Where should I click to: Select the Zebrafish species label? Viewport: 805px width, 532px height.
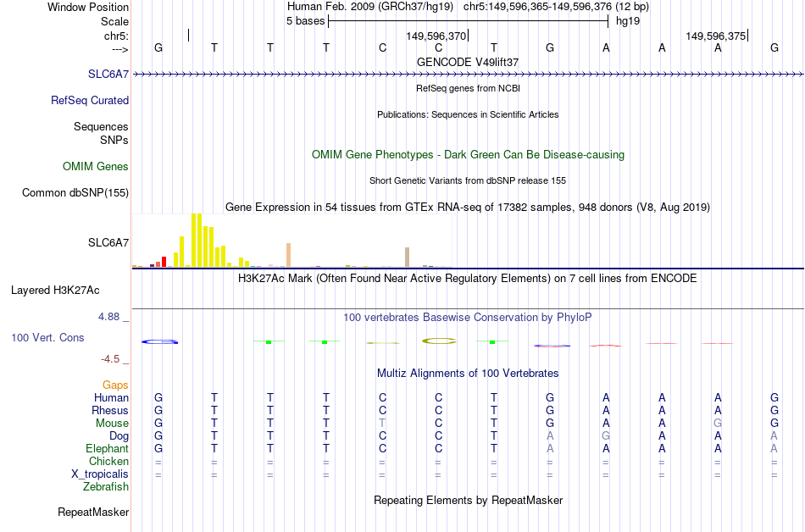point(106,486)
